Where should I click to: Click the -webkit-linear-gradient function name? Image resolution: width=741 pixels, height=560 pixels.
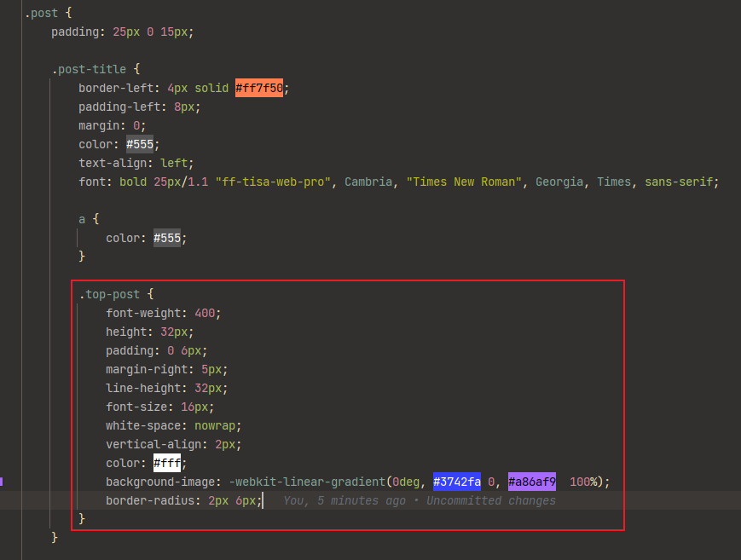pos(306,482)
